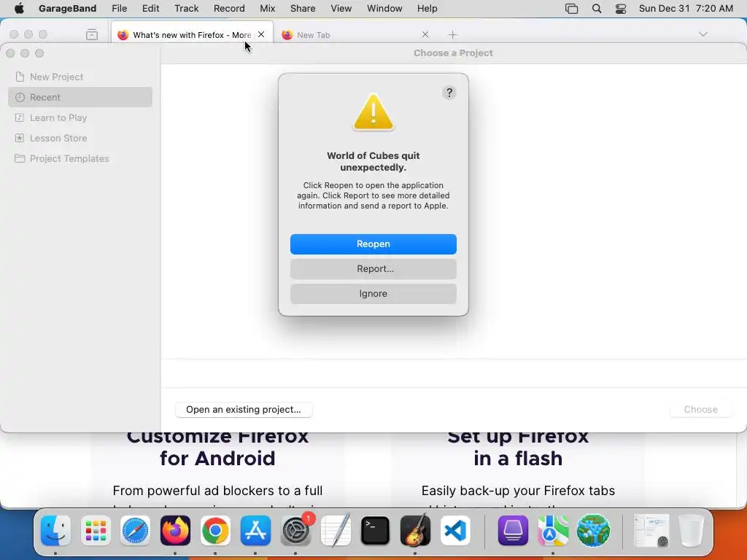Image resolution: width=747 pixels, height=560 pixels.
Task: Open the Help menu
Action: pyautogui.click(x=427, y=8)
